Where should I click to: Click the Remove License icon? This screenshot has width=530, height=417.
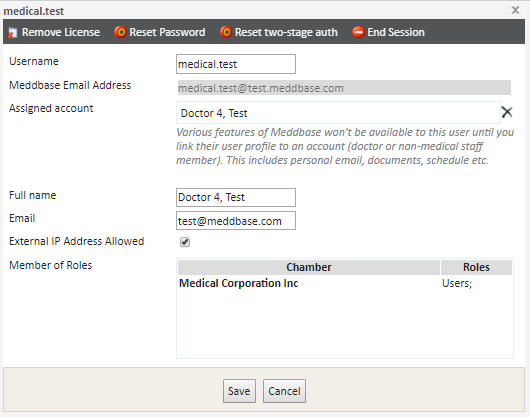pos(13,32)
